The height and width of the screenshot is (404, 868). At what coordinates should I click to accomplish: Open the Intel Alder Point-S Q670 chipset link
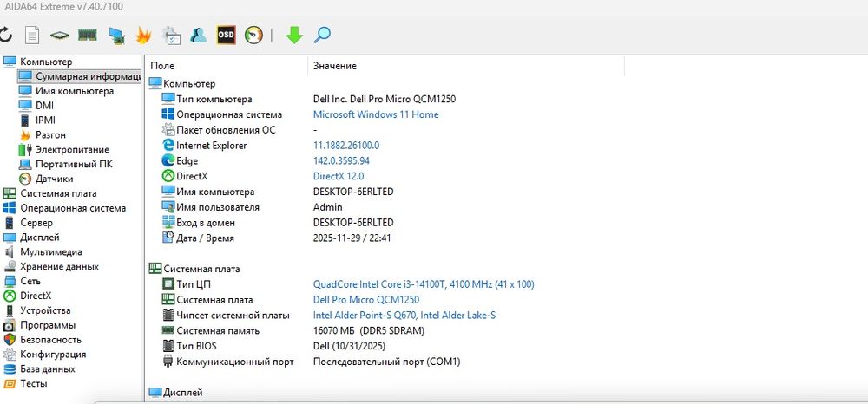click(x=404, y=316)
